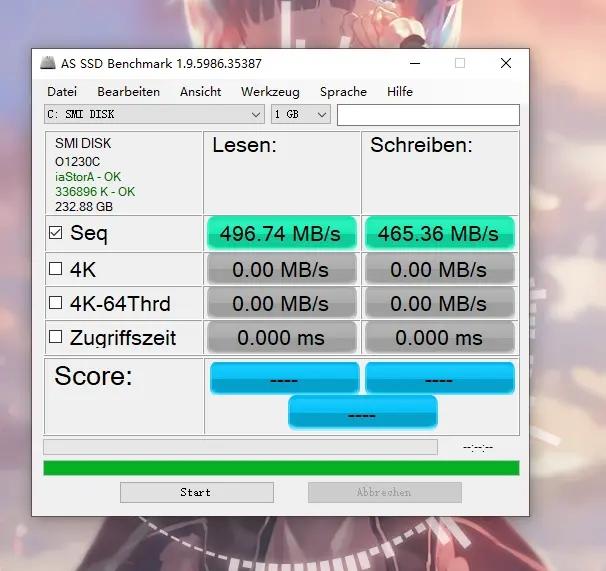606x571 pixels.
Task: Uncheck the Seq test checkbox
Action: click(55, 233)
